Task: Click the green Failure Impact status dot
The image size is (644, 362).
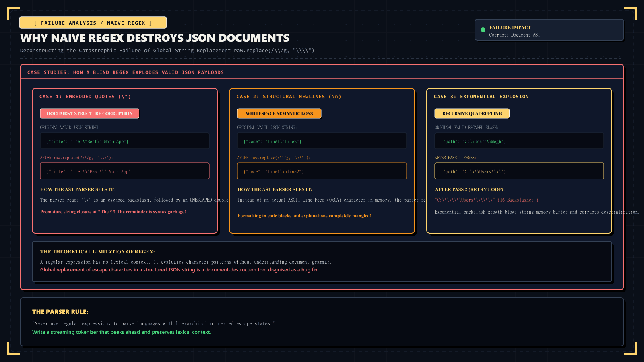Action: pos(483,30)
